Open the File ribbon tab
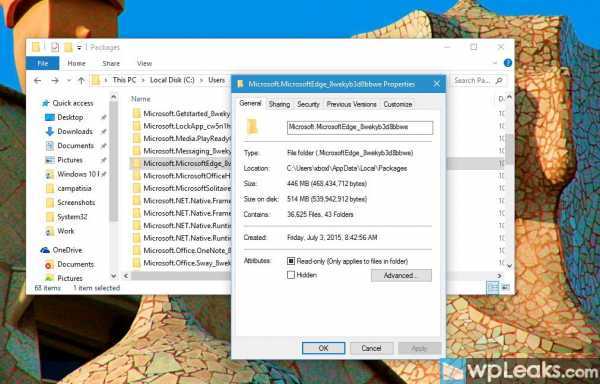Viewport: 600px width, 384px height. click(x=42, y=63)
